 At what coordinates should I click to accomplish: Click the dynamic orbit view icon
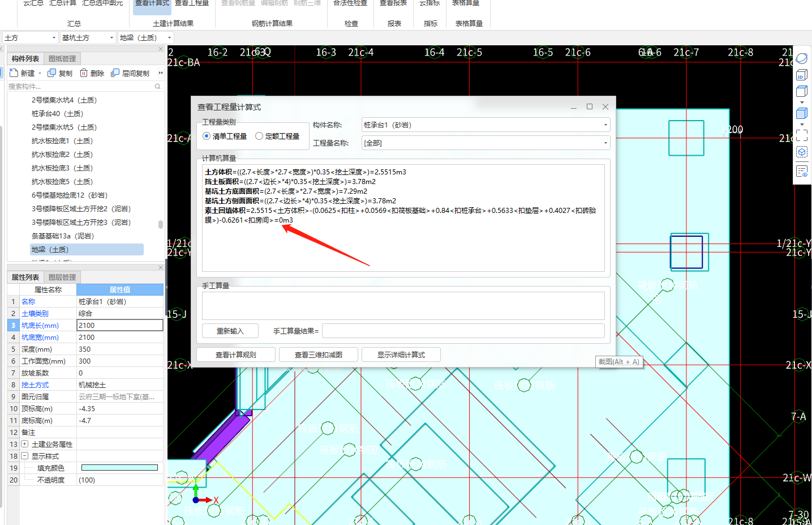pyautogui.click(x=801, y=58)
